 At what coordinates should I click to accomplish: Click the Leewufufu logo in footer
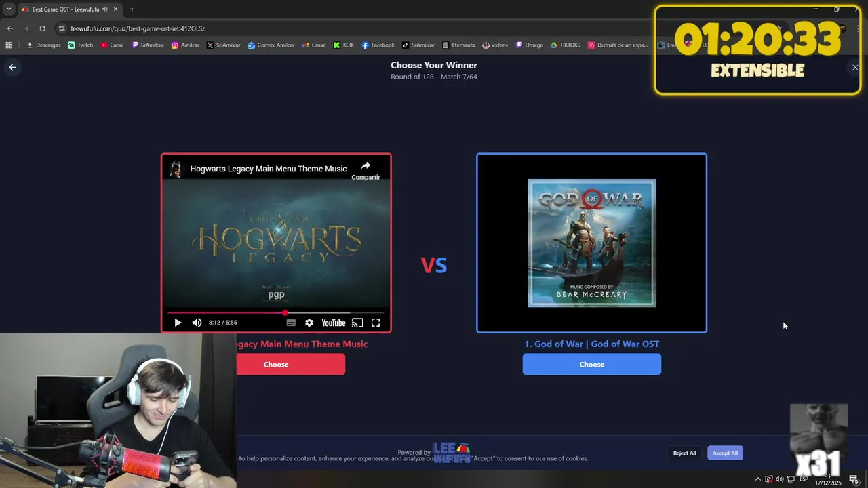452,453
